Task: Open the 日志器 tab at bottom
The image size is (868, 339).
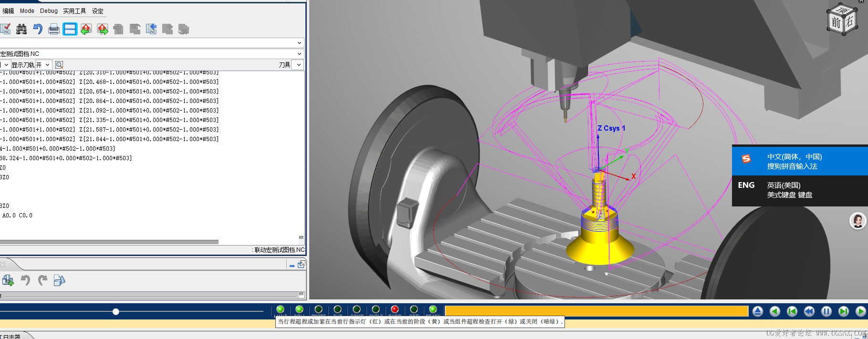Action: tap(12, 336)
